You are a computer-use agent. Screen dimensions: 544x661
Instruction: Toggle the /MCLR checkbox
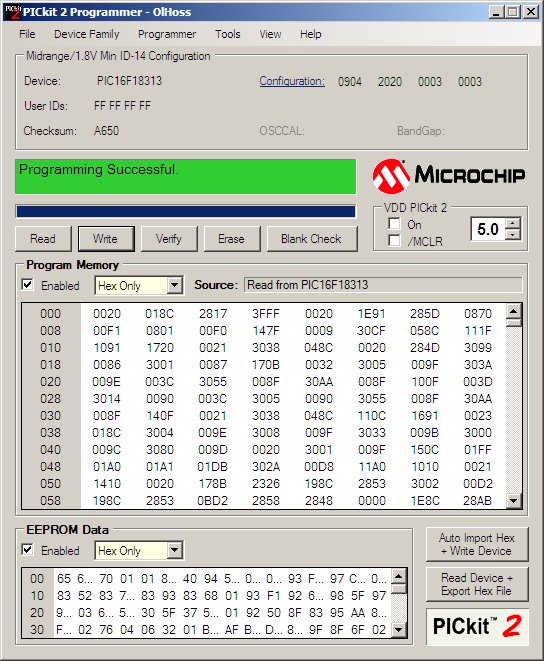394,240
